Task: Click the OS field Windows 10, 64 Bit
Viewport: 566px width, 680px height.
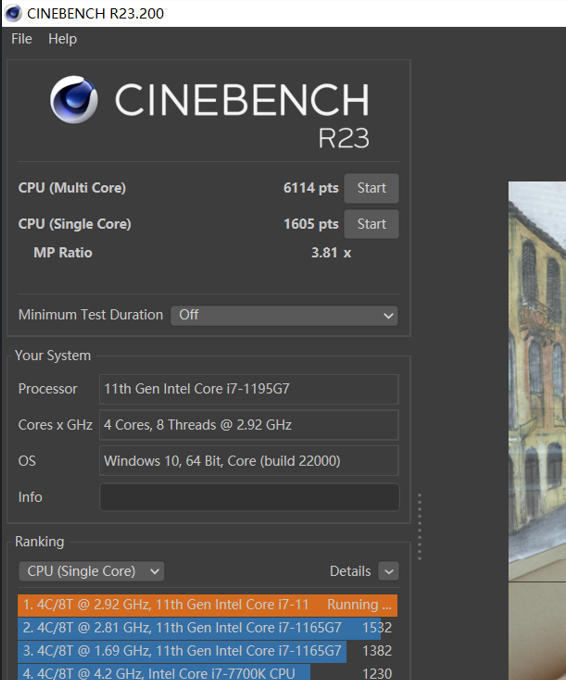Action: pyautogui.click(x=249, y=461)
